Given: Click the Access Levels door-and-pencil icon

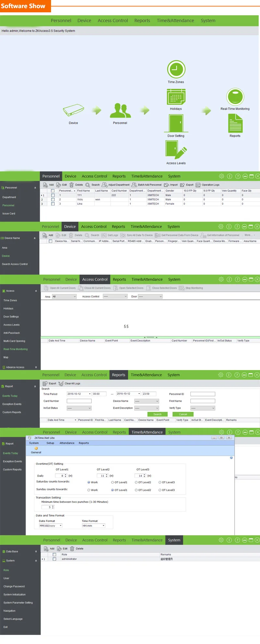Looking at the screenshot, I should 176,150.
